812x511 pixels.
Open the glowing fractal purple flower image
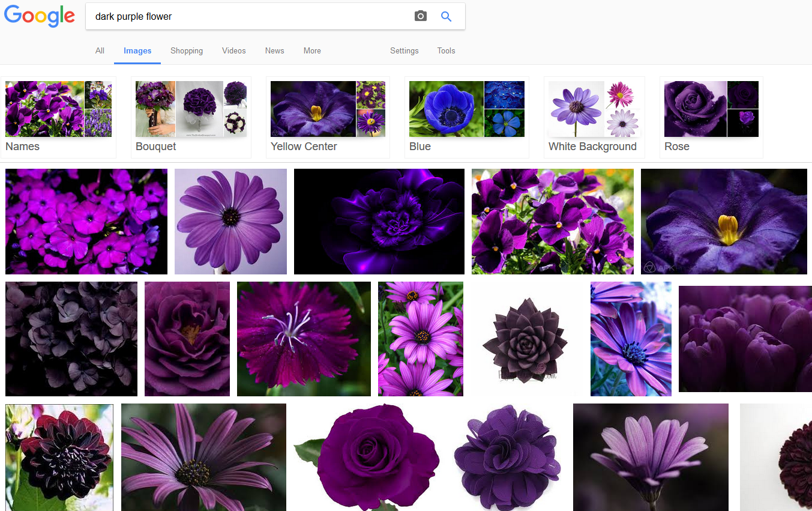pos(379,222)
